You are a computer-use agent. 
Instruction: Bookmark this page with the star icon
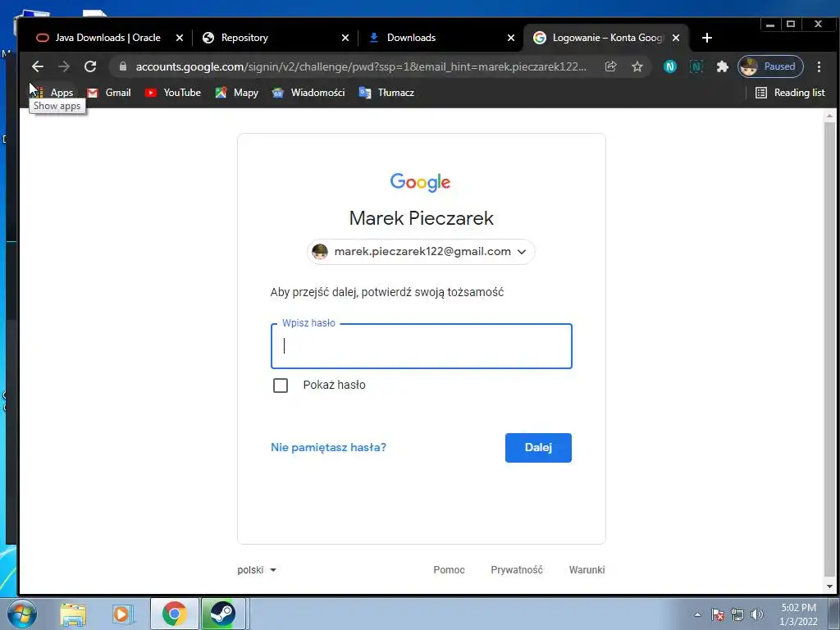click(x=637, y=66)
